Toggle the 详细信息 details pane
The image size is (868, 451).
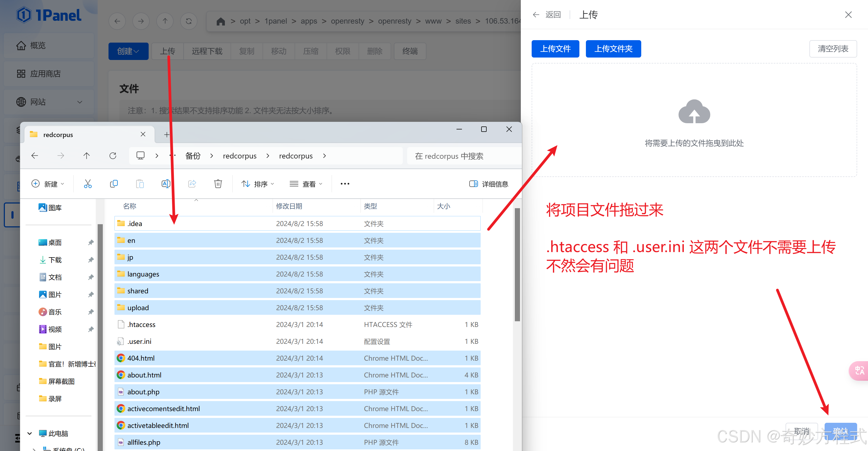pos(488,184)
